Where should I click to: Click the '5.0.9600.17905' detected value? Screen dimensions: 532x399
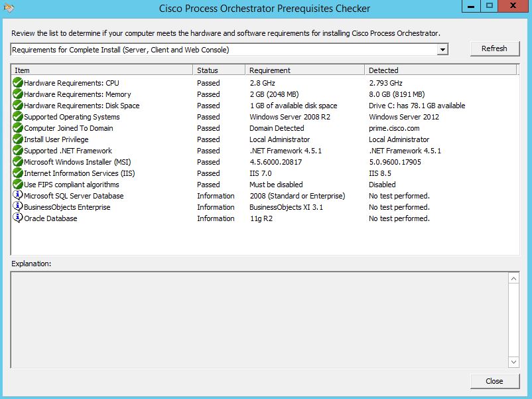tap(395, 162)
